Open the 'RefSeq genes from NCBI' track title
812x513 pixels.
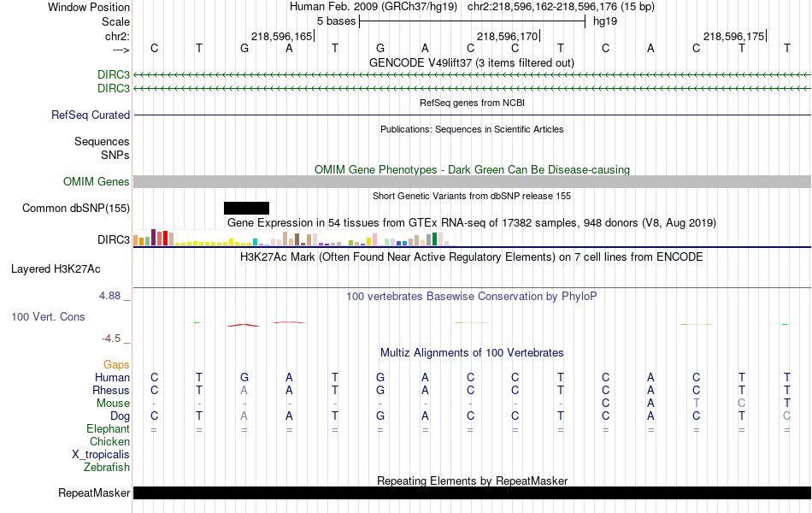473,103
